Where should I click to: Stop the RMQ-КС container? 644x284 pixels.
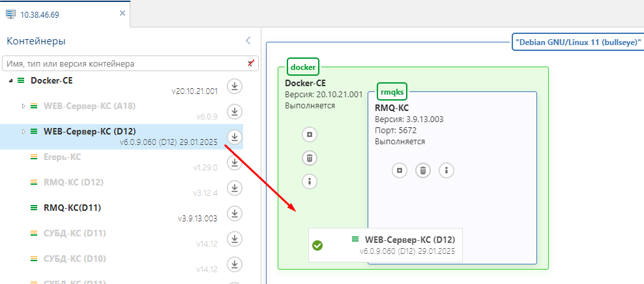(x=399, y=170)
